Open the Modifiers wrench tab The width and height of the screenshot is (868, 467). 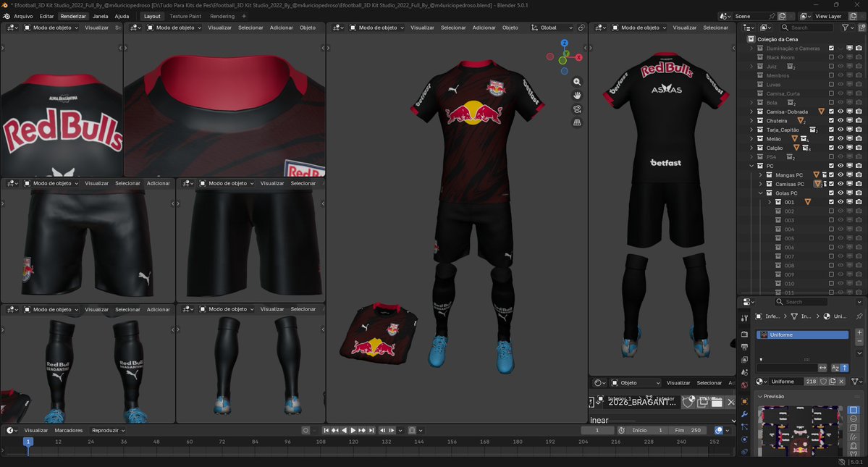pos(744,414)
